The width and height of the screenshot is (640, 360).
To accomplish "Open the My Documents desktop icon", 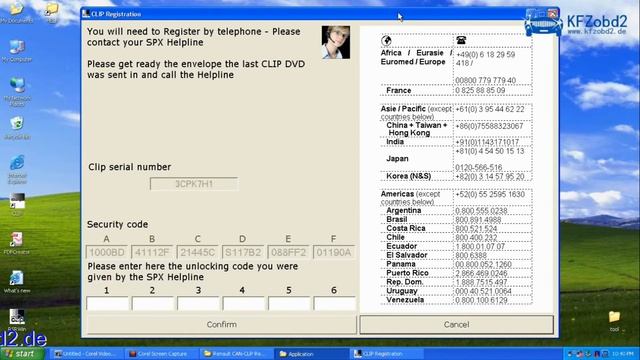I will coord(16,12).
